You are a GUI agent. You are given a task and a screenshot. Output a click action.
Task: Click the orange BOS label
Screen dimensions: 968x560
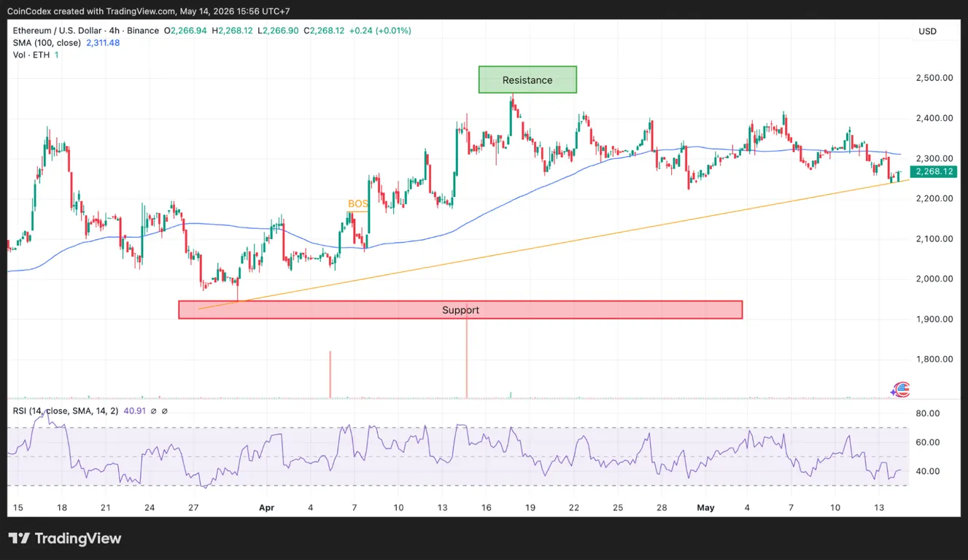pyautogui.click(x=357, y=204)
